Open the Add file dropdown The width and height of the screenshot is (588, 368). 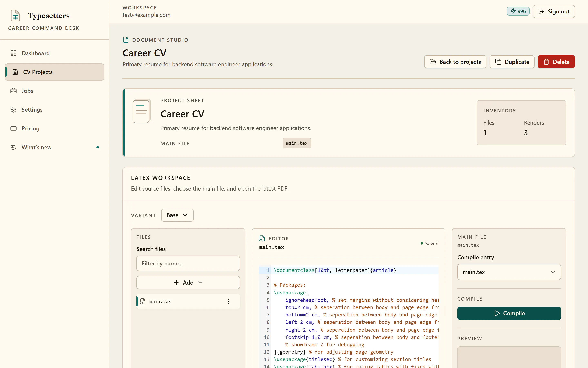click(x=188, y=283)
